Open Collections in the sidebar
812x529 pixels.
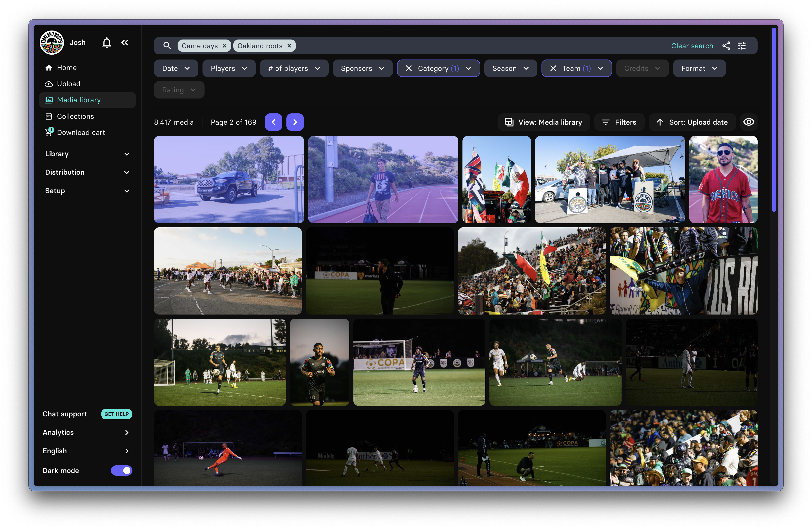75,116
